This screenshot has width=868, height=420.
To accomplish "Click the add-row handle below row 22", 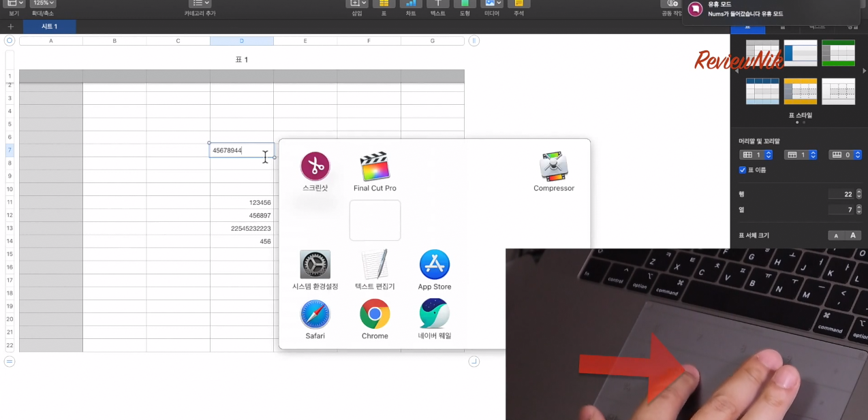I will (x=10, y=361).
